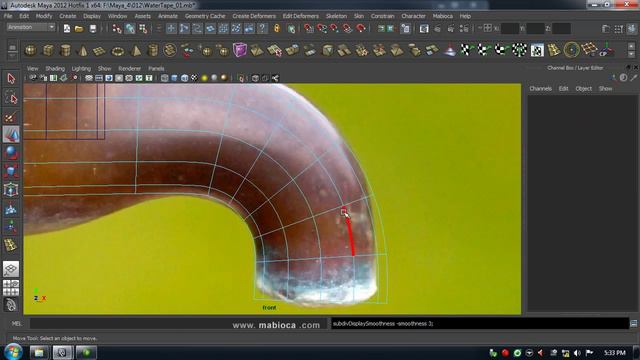
Task: Click the Z coordinate input field
Action: (x=561, y=29)
